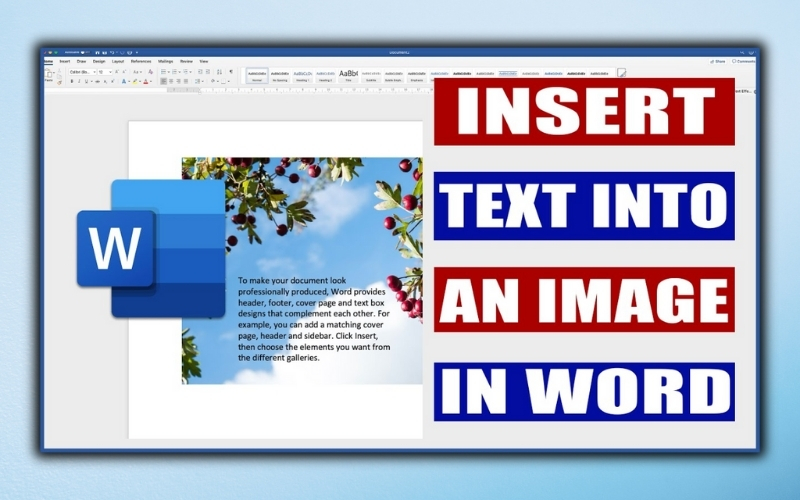The width and height of the screenshot is (800, 500).
Task: Click the yellow text highlight color button
Action: [135, 81]
